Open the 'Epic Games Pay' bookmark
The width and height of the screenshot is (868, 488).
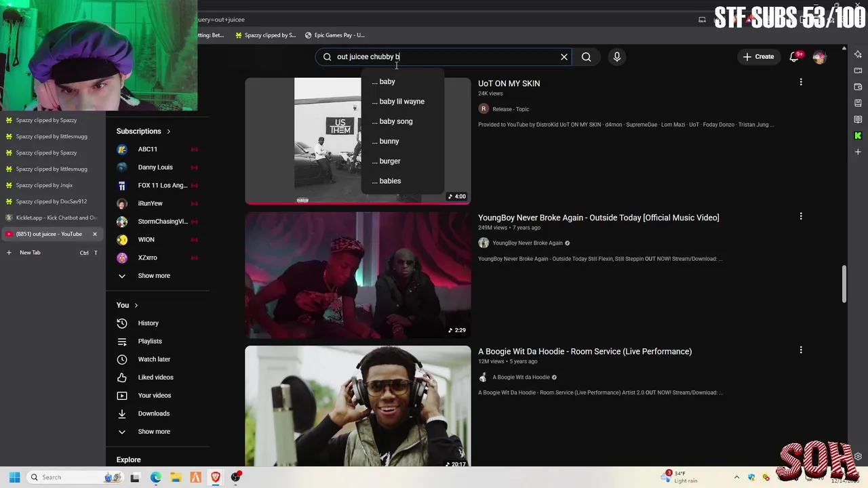335,35
